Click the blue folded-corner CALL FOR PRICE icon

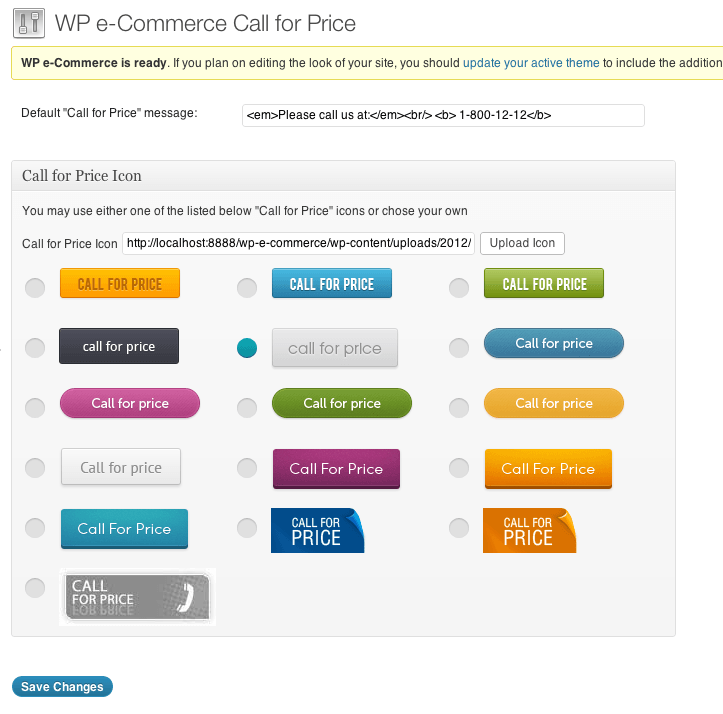(318, 530)
